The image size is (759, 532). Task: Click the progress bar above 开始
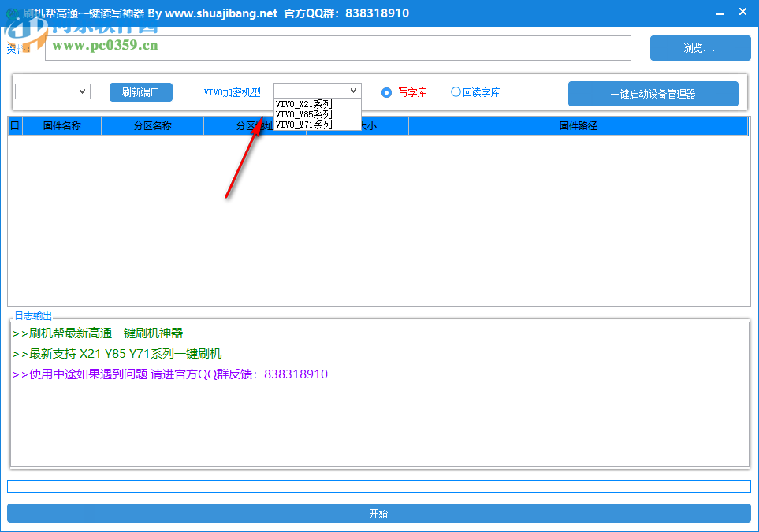pos(378,486)
